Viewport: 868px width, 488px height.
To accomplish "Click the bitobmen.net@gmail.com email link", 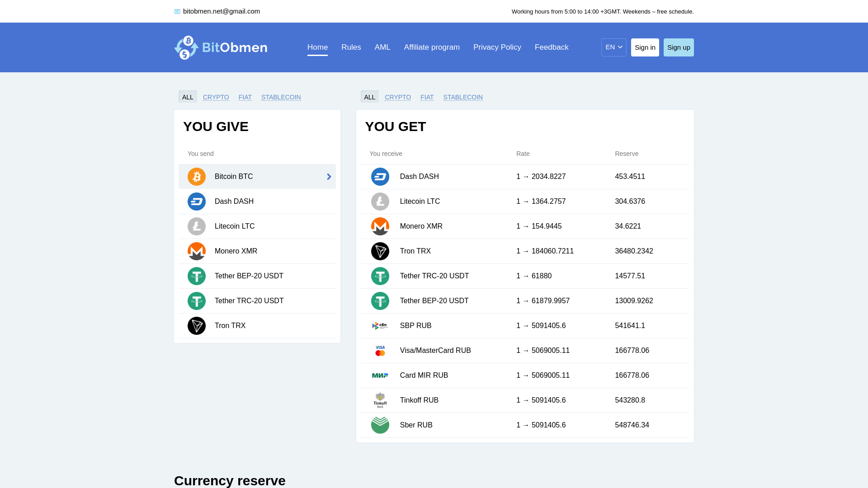I will 222,11.
